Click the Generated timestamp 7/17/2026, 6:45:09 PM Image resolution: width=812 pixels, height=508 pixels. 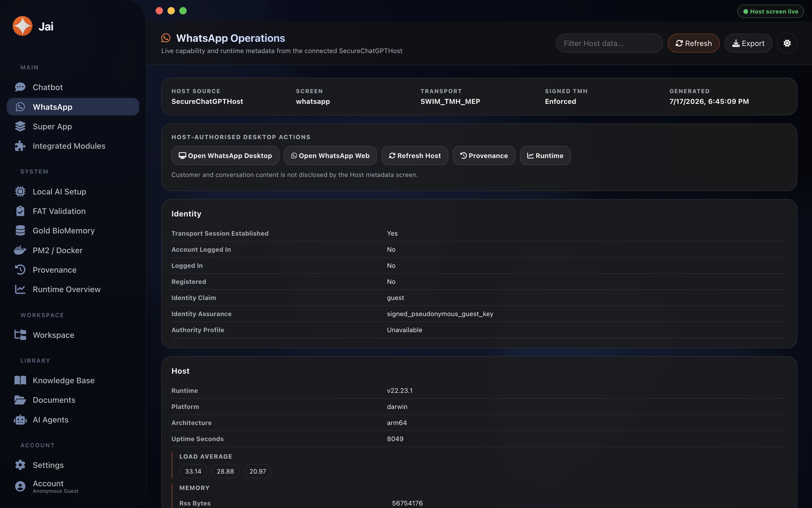pos(709,102)
